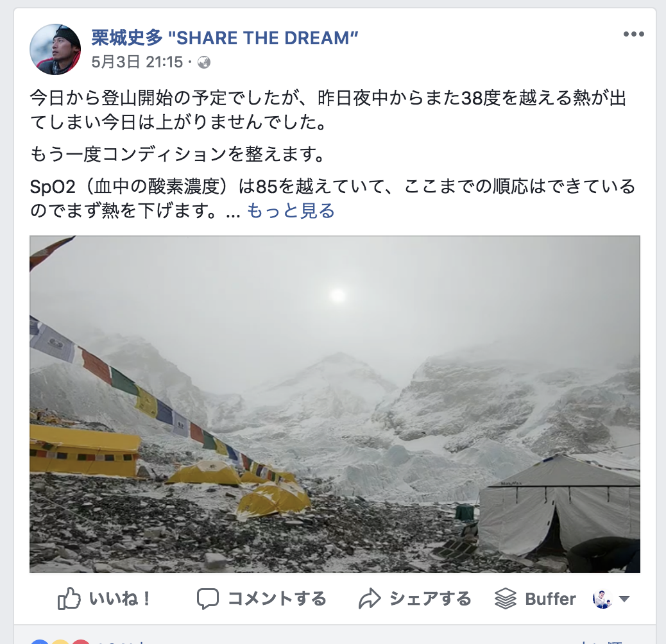Image resolution: width=666 pixels, height=644 pixels.
Task: Open the three-dot post options menu
Action: click(634, 35)
